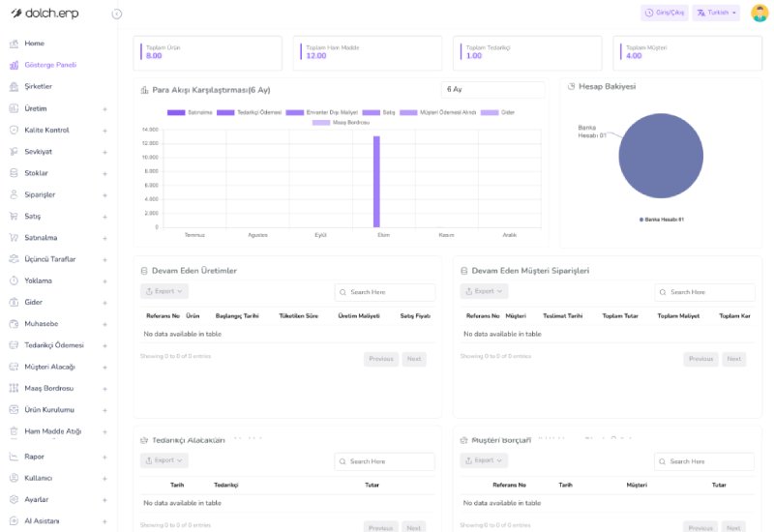Open the Turkish language dropdown
774x532 pixels.
717,14
